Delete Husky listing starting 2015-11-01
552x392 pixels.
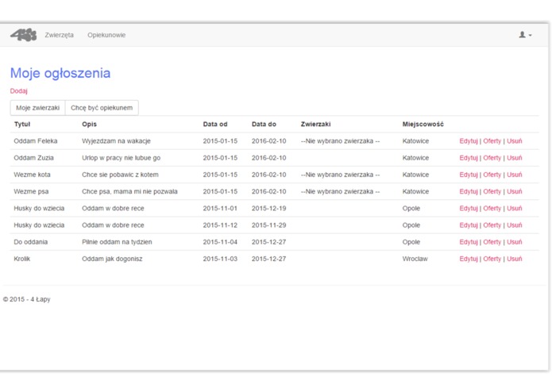515,209
